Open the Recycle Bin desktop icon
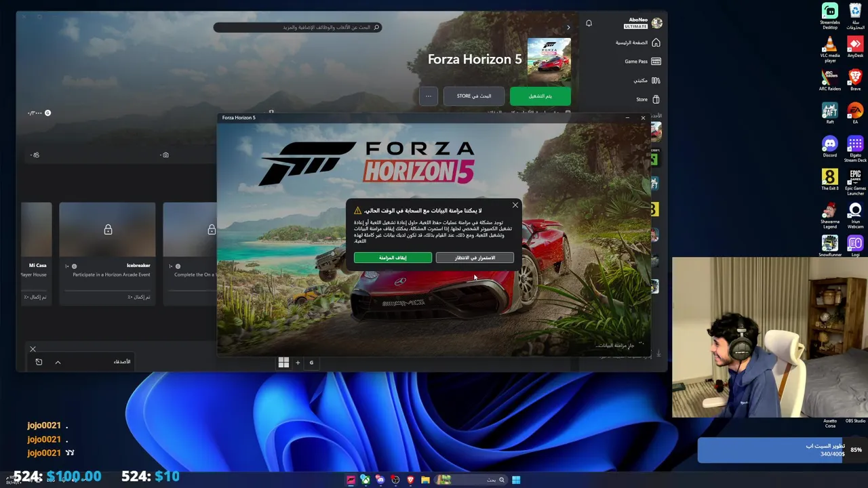Image resolution: width=868 pixels, height=488 pixels. (x=855, y=16)
